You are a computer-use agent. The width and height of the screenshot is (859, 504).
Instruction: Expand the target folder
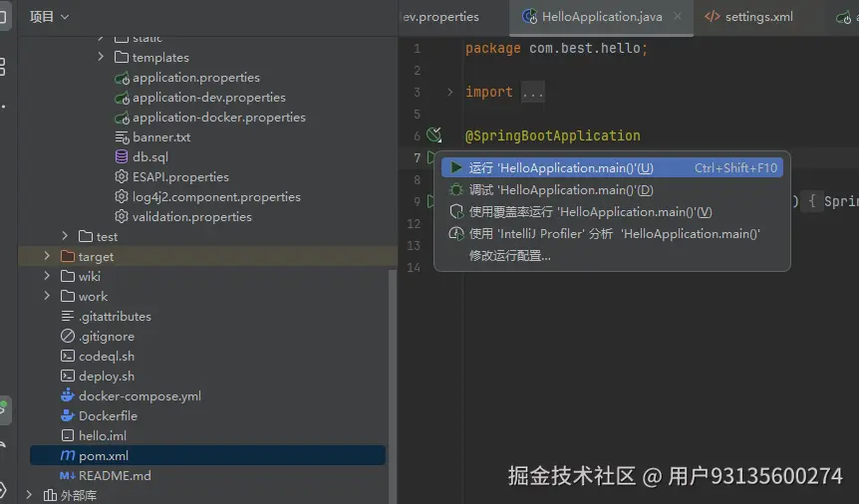click(47, 256)
